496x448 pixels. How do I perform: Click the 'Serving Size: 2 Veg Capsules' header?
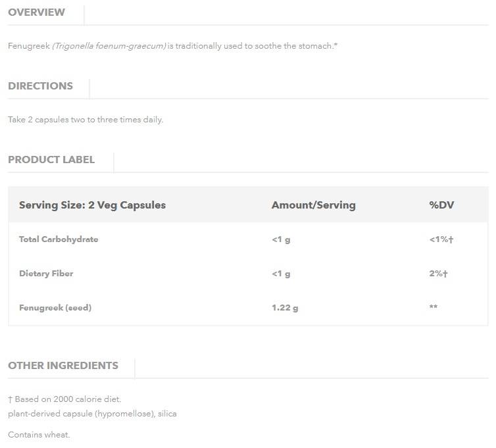tap(92, 205)
